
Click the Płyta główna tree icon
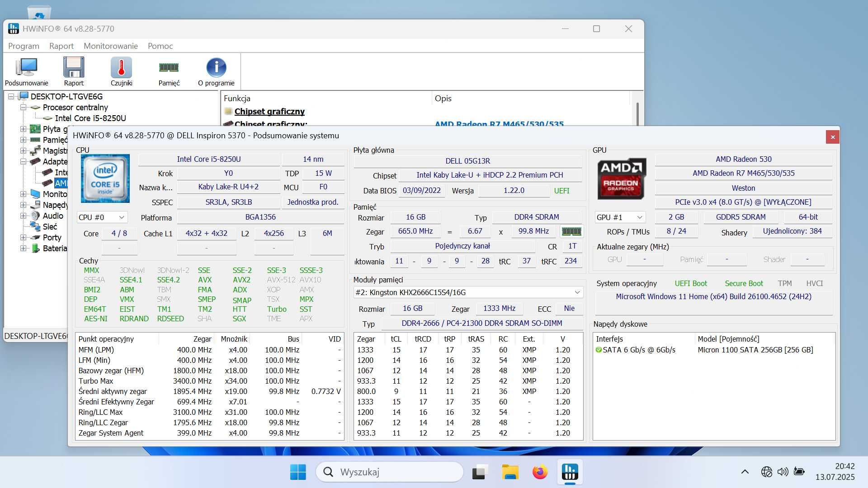coord(35,129)
